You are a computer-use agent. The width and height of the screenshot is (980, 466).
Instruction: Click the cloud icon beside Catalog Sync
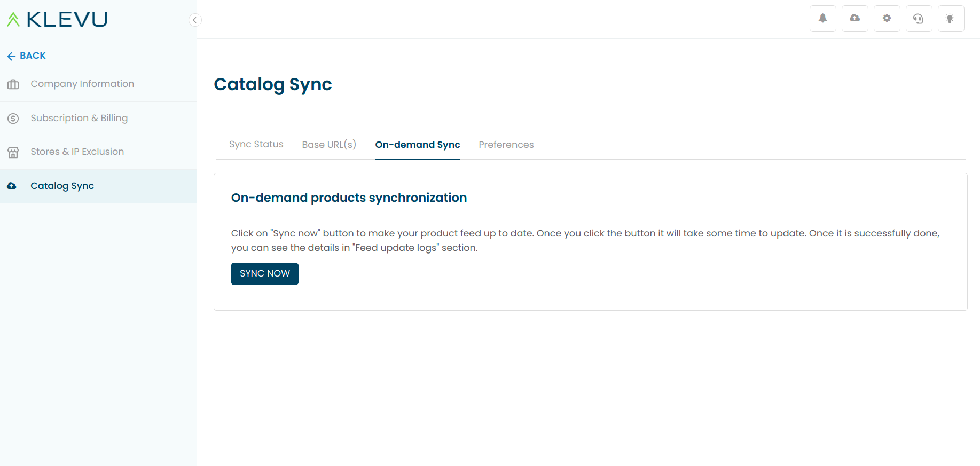click(12, 186)
